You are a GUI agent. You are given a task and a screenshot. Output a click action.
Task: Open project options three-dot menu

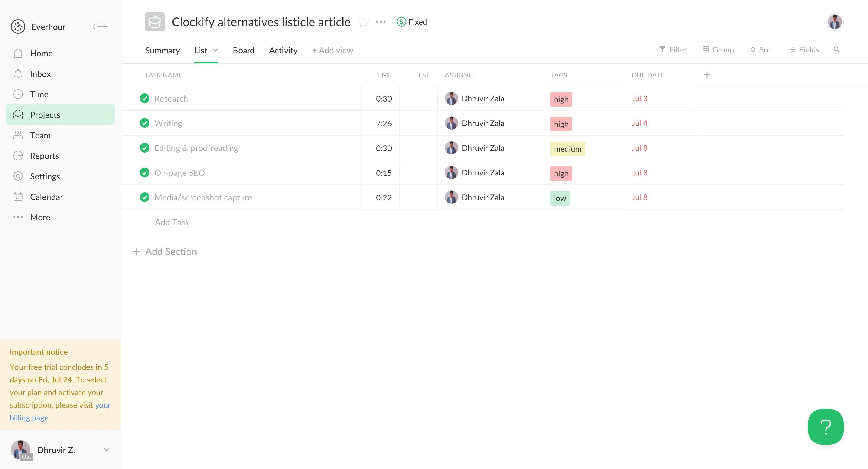381,22
